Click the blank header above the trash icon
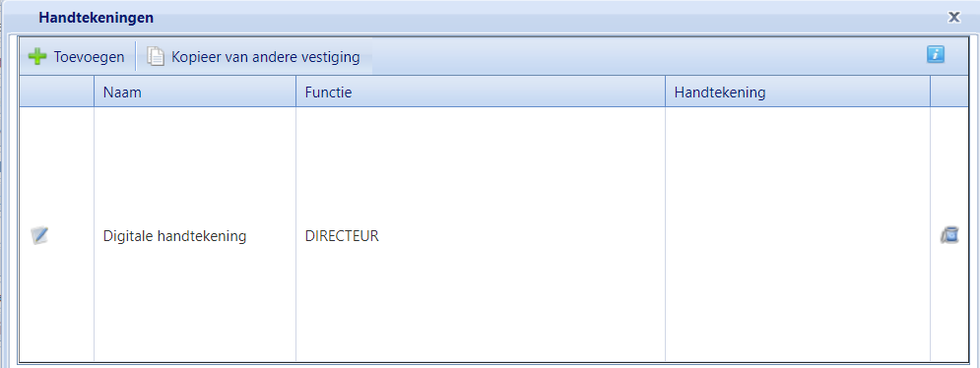Viewport: 980px width, 368px height. click(x=949, y=92)
